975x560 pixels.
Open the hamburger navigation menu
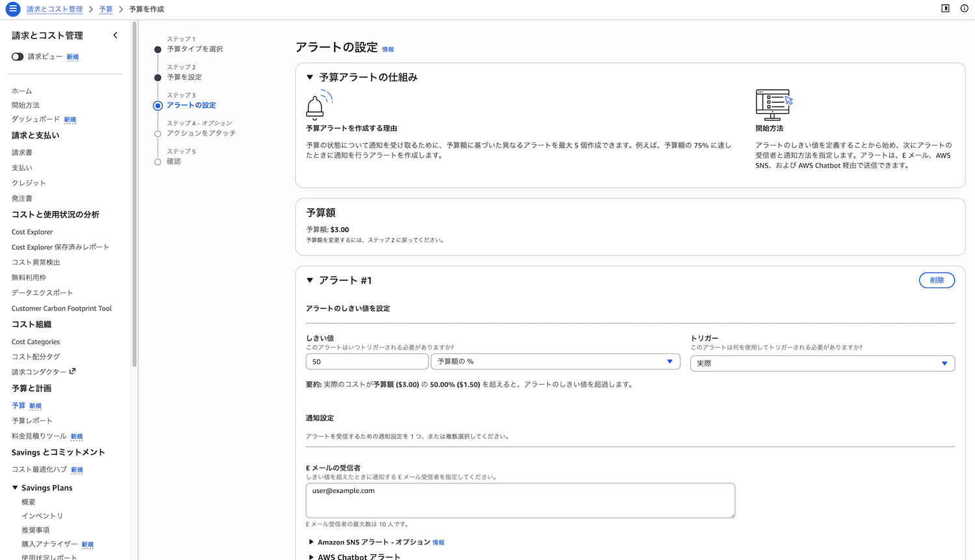click(13, 9)
